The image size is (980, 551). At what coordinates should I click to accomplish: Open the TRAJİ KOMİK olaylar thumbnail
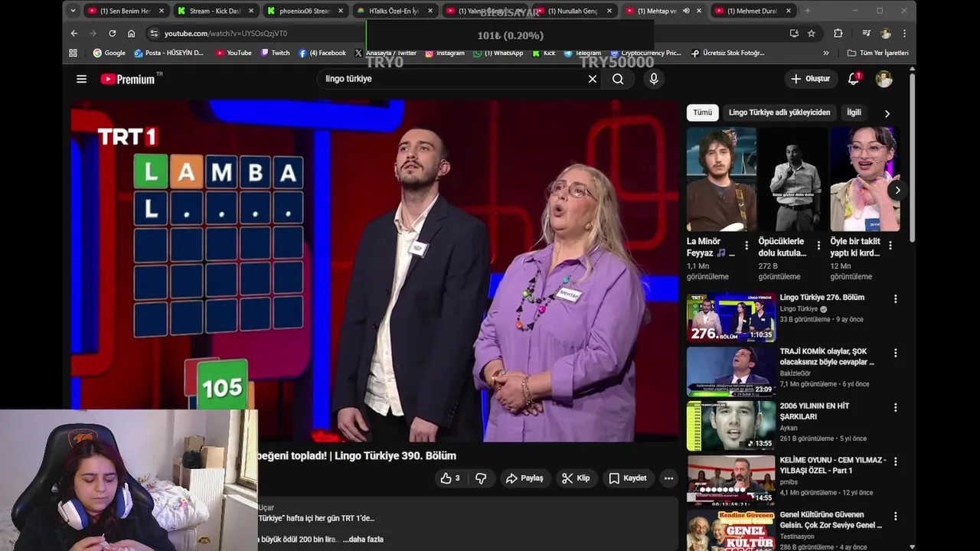click(x=731, y=372)
